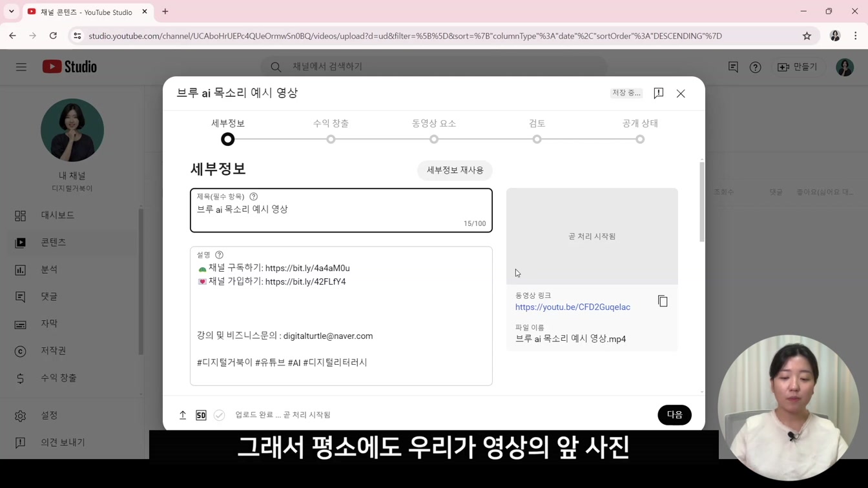
Task: Open 댓글 in the sidebar
Action: click(x=49, y=296)
